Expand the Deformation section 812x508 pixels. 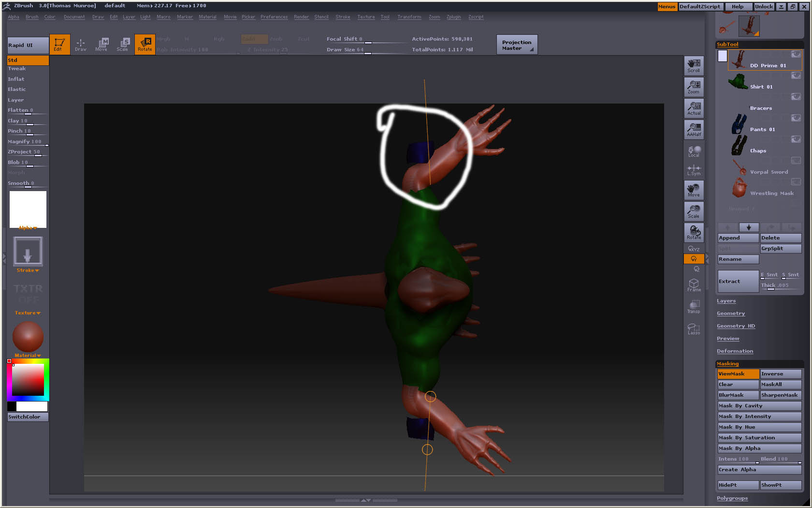tap(735, 351)
